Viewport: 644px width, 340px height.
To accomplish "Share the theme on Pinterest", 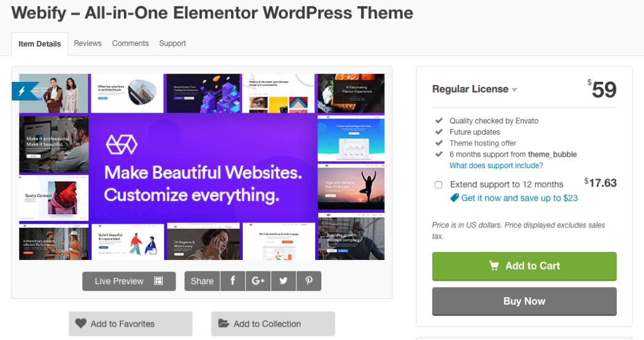I will tap(309, 281).
